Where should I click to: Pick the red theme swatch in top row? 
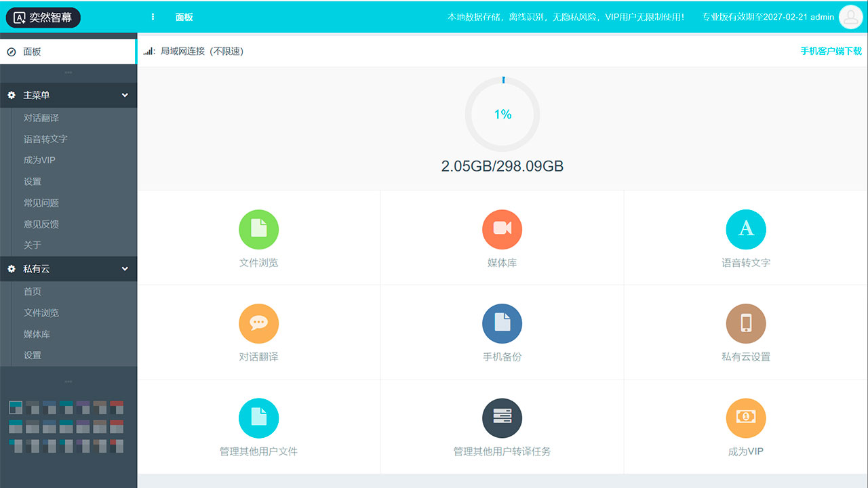pos(117,407)
